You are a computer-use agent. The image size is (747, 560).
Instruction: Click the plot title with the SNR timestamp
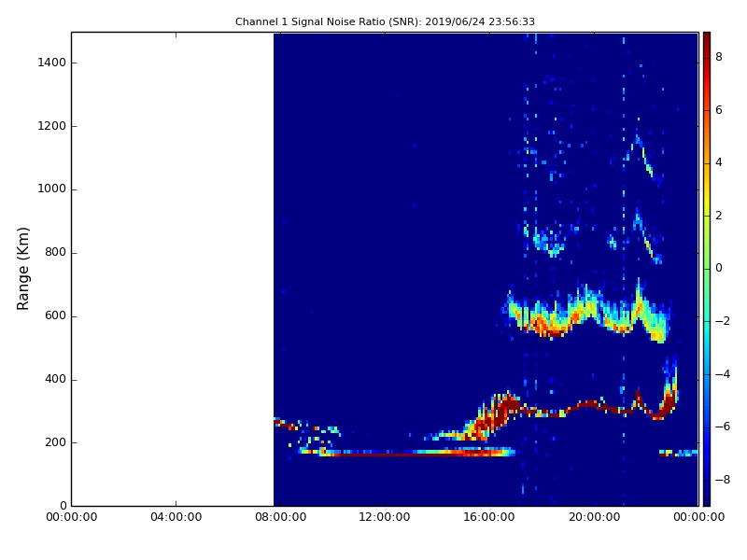click(x=385, y=21)
